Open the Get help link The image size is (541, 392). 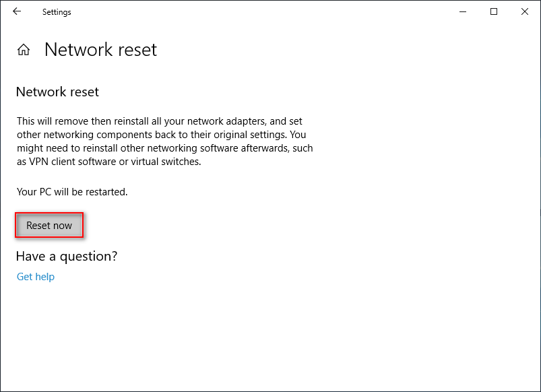[x=36, y=276]
